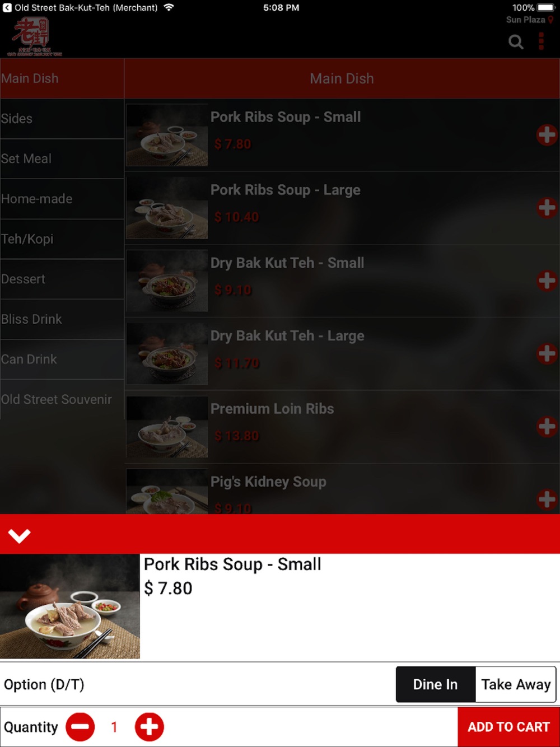This screenshot has width=560, height=747.
Task: Open the Old Street Souvenir category
Action: (x=62, y=399)
